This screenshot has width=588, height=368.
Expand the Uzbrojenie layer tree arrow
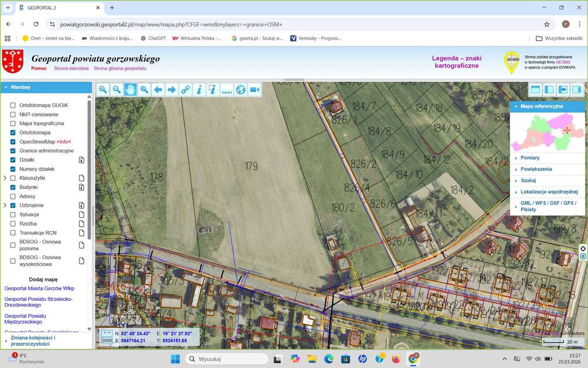pos(5,205)
